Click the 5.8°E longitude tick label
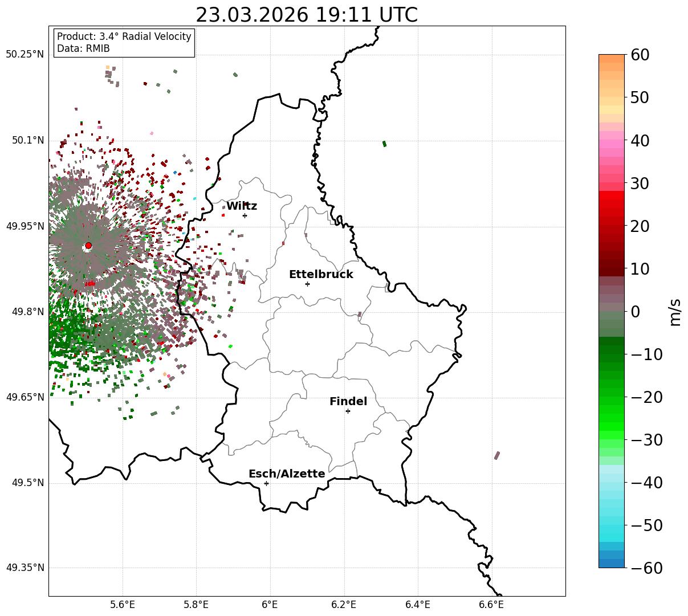 pyautogui.click(x=196, y=605)
